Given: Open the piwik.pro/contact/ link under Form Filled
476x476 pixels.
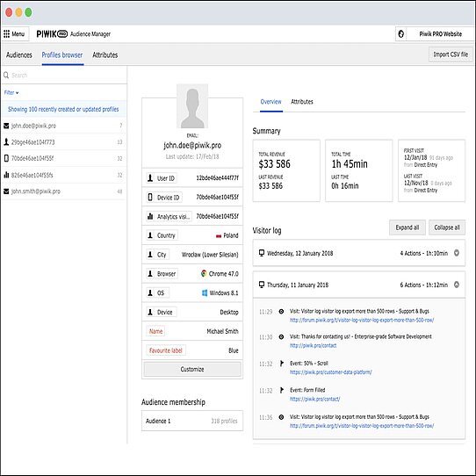Looking at the screenshot, I should click(x=314, y=399).
